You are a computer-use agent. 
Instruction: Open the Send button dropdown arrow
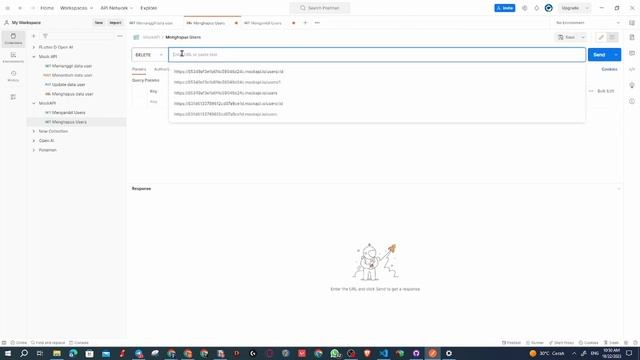(x=616, y=55)
